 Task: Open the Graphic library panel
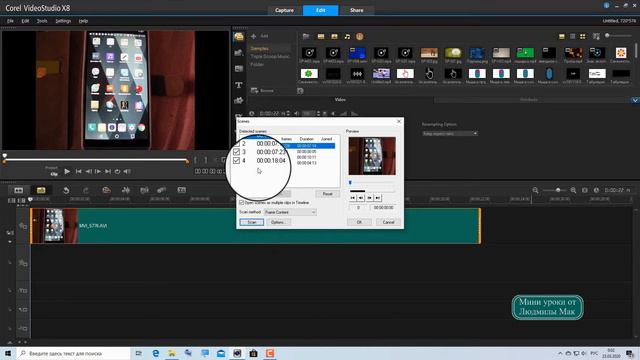[239, 100]
